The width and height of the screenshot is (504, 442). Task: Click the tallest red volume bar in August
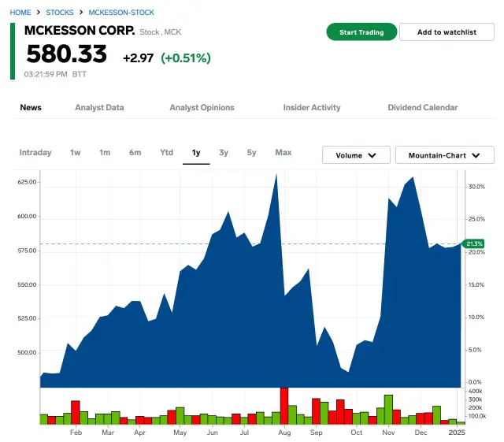(x=283, y=406)
